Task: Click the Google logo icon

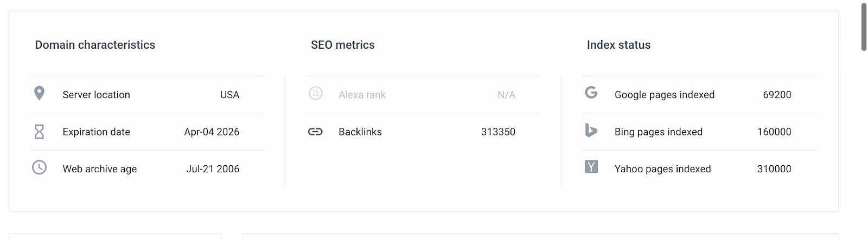Action: pos(591,93)
